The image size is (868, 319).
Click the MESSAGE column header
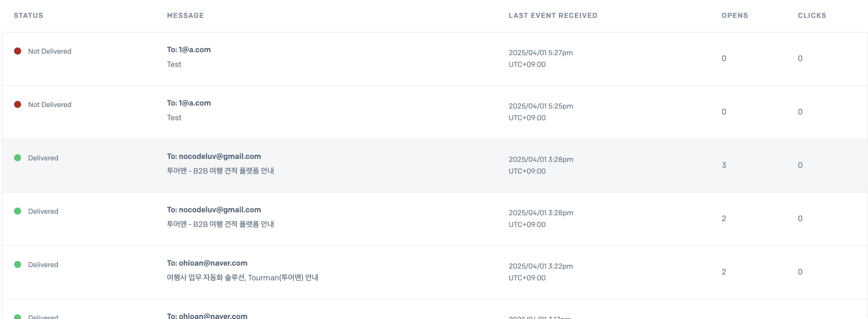pos(185,16)
